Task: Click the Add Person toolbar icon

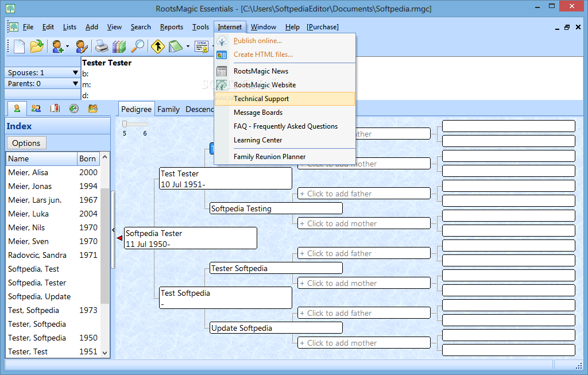Action: click(58, 47)
